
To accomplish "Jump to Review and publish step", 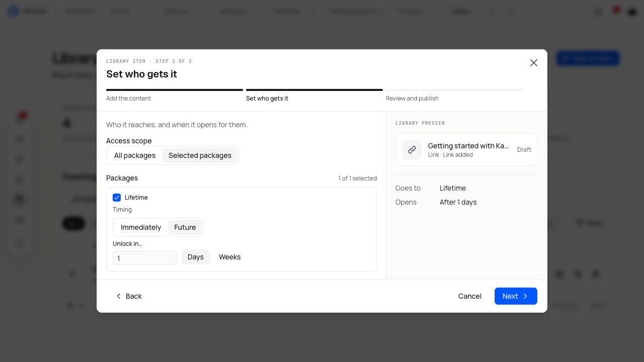I will 454,95.
